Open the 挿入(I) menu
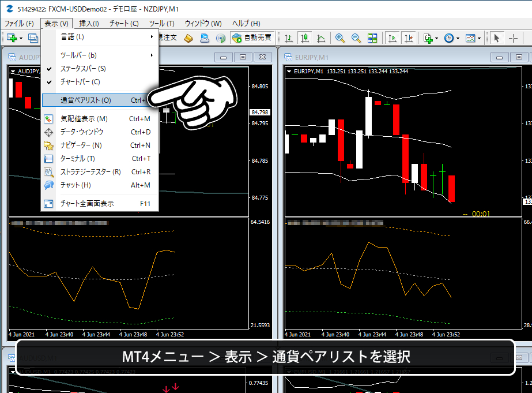The image size is (532, 393). tap(89, 24)
